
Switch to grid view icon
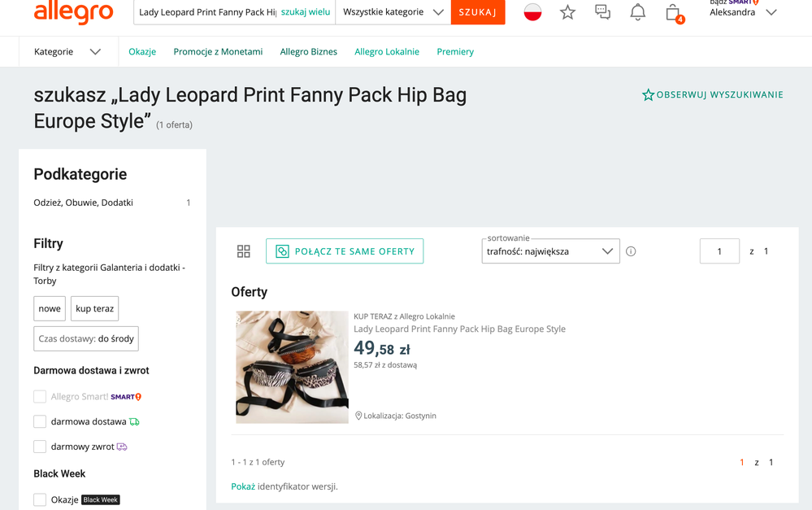click(x=243, y=251)
